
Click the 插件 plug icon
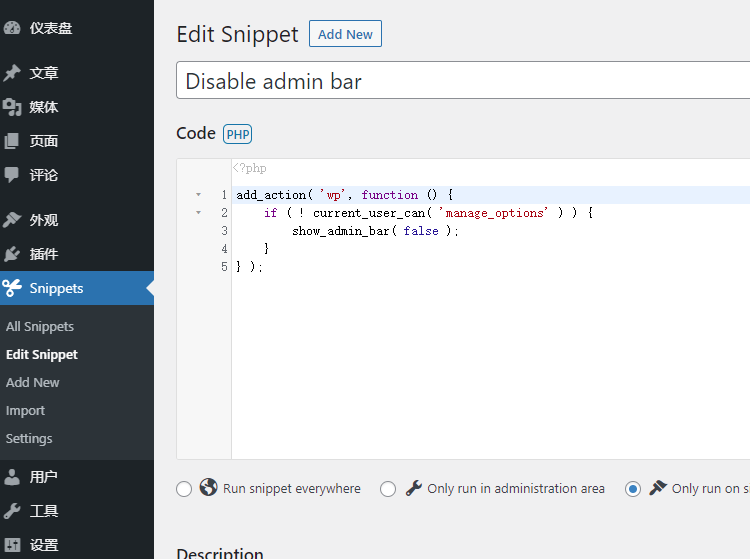pyautogui.click(x=12, y=254)
